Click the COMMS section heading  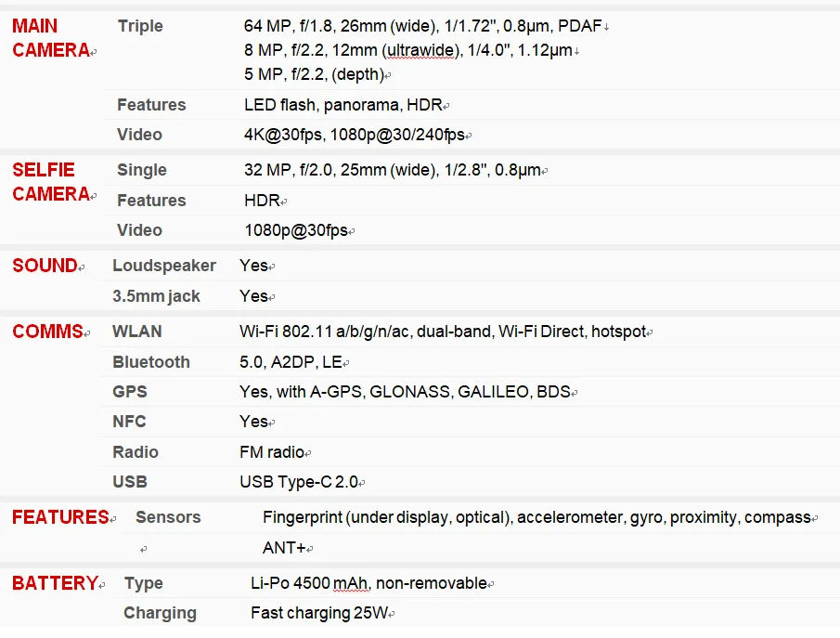47,332
